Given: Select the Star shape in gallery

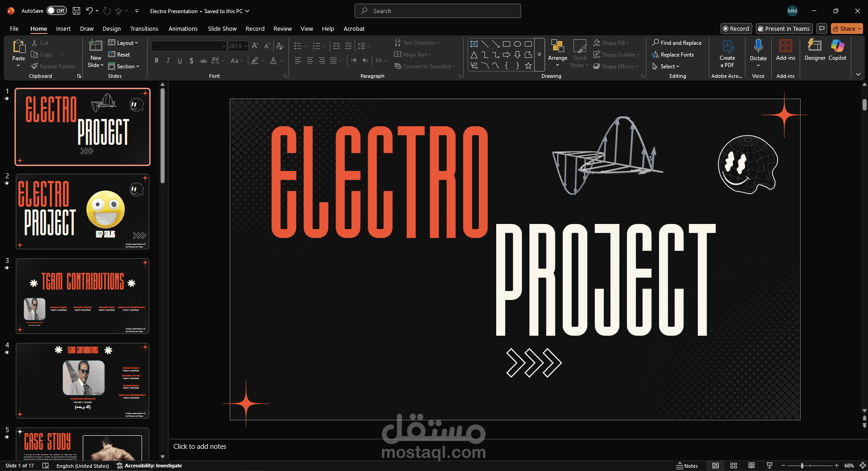Looking at the screenshot, I should tap(528, 66).
